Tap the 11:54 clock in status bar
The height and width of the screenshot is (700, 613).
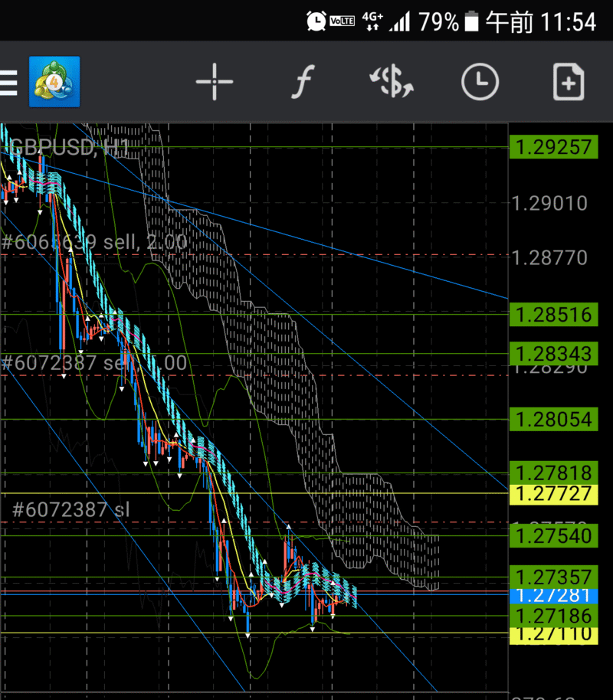click(568, 21)
